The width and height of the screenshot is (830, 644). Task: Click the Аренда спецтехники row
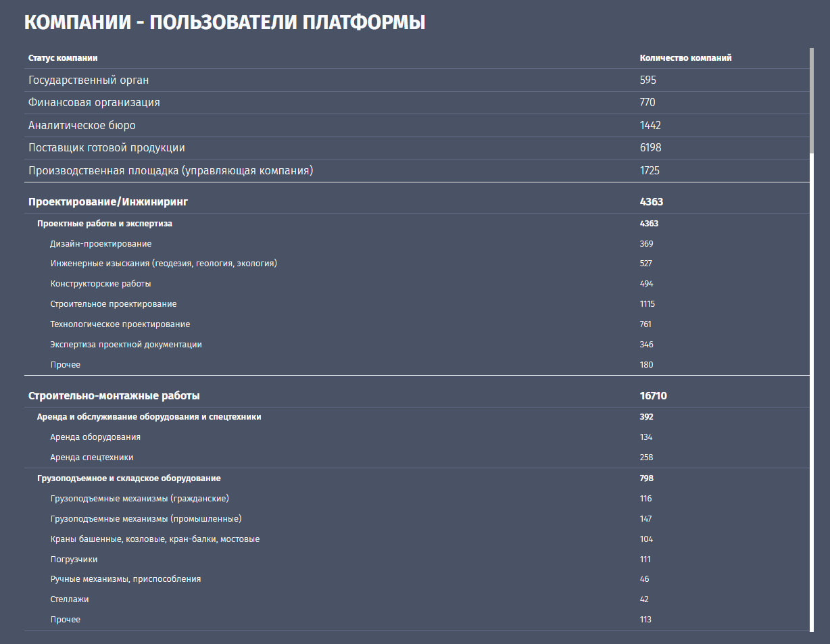tap(92, 457)
